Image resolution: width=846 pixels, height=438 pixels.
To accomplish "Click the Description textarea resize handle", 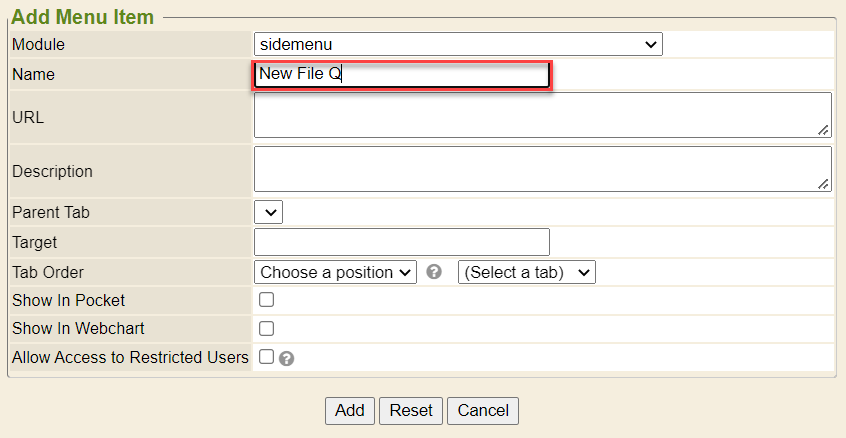I will 823,184.
